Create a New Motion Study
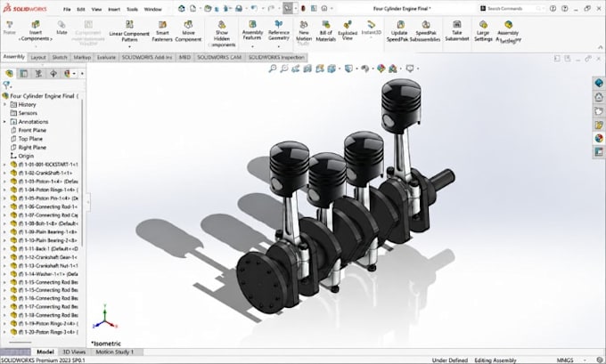Image resolution: width=606 pixels, height=364 pixels. tap(304, 33)
